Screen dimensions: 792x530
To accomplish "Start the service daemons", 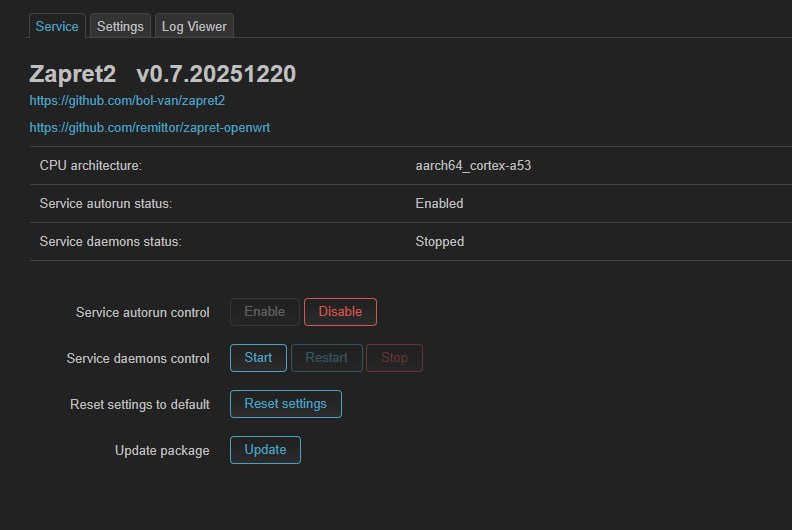I will coord(258,358).
